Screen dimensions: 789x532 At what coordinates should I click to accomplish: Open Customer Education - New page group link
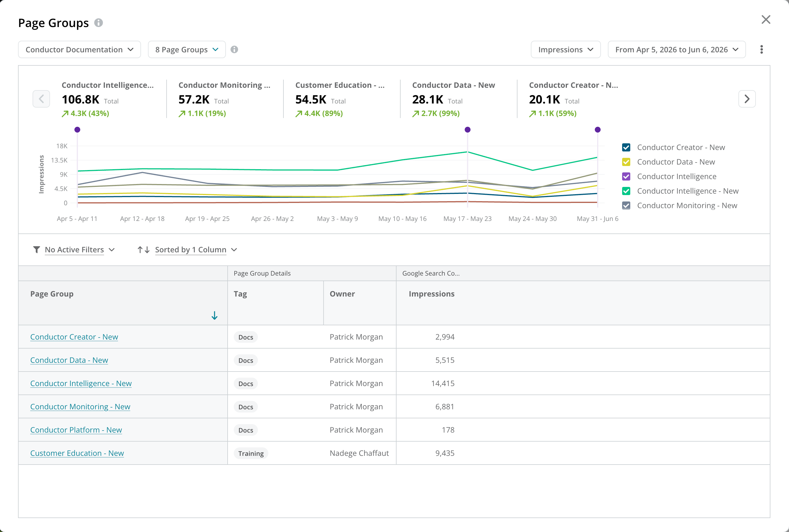(77, 453)
